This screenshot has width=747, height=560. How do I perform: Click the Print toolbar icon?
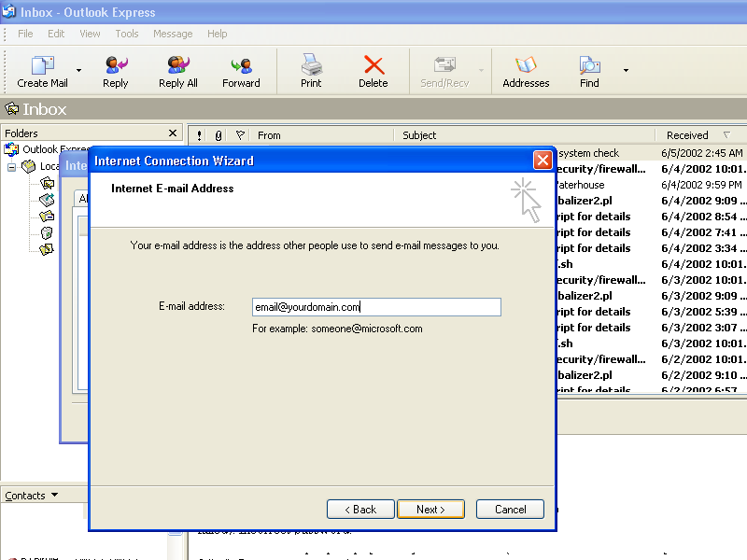click(x=311, y=72)
